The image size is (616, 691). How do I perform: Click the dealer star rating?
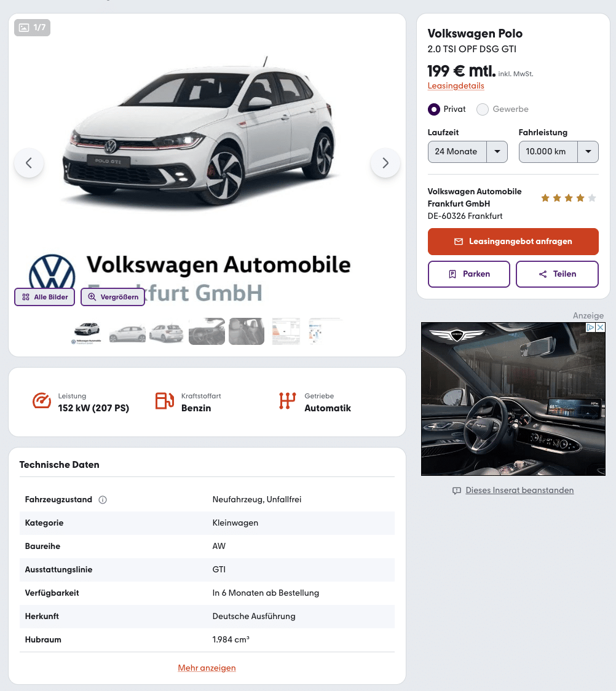(x=569, y=198)
